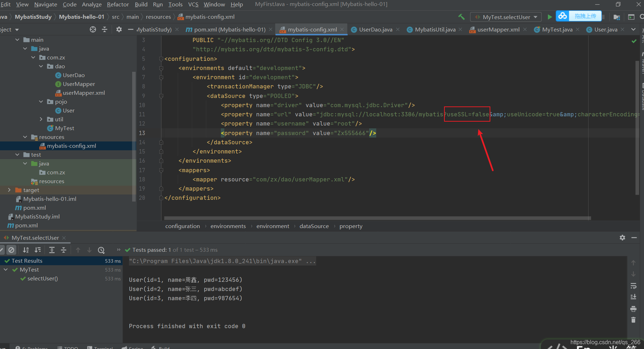Open Project panel settings gear
The image size is (644, 349).
(119, 29)
